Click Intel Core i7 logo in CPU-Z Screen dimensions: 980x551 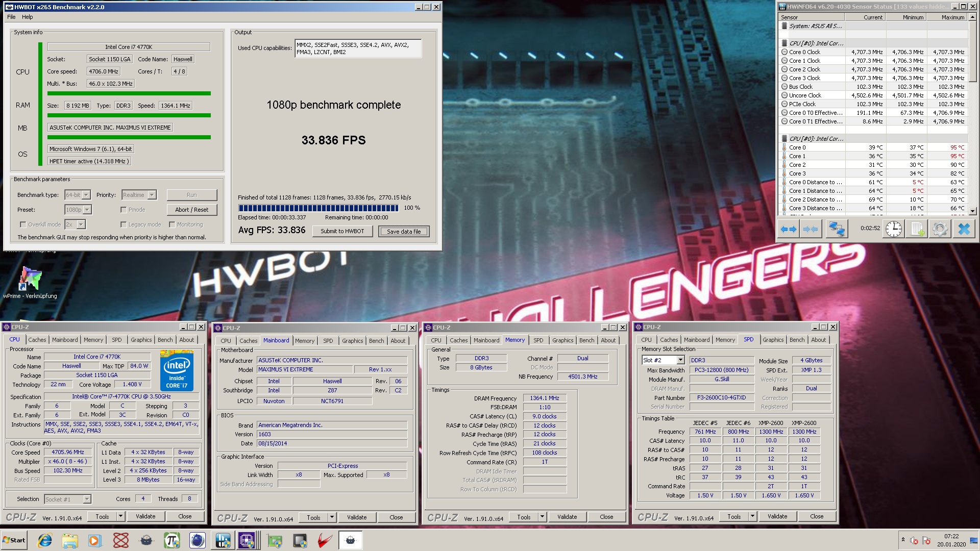click(x=177, y=370)
